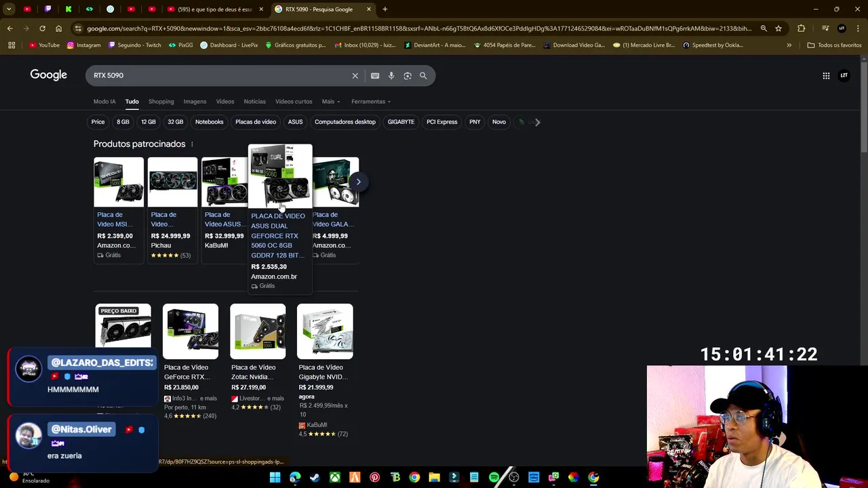
Task: Open Microsoft Edge from the taskbar
Action: tap(295, 477)
